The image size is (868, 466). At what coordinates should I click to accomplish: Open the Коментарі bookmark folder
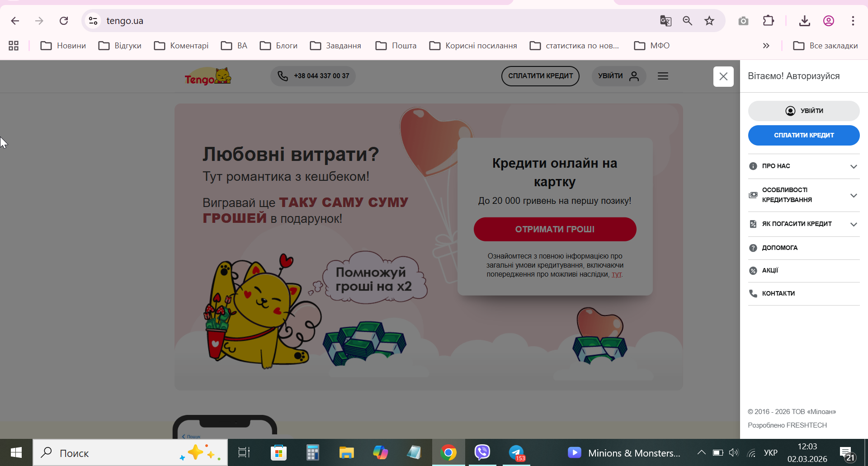point(181,46)
